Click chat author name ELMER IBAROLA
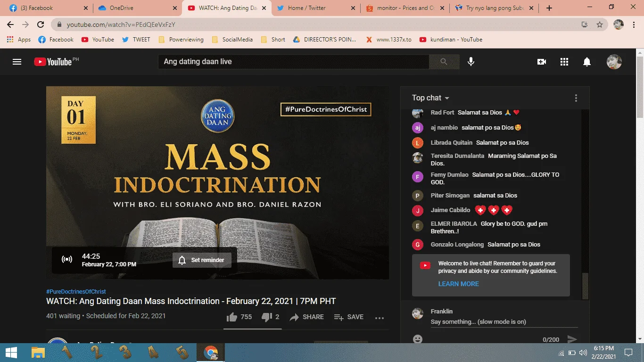The width and height of the screenshot is (644, 362). pos(454,224)
